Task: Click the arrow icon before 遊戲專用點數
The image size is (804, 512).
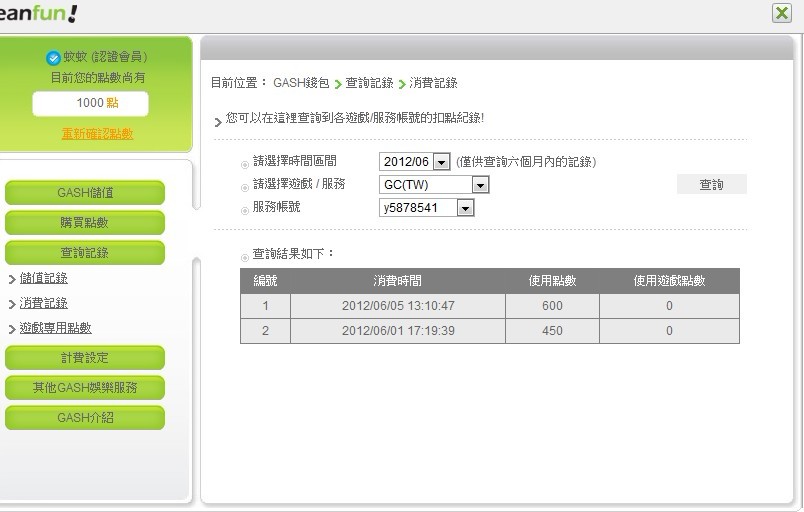Action: pyautogui.click(x=12, y=329)
